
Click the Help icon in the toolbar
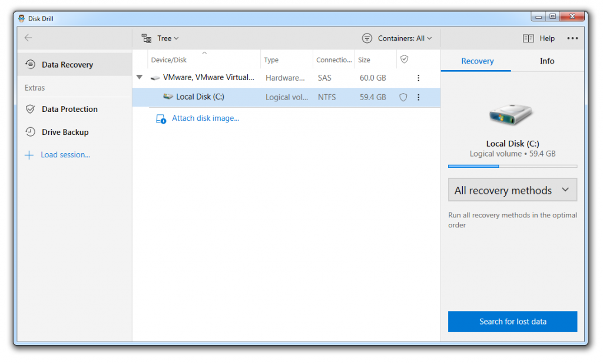(x=528, y=38)
